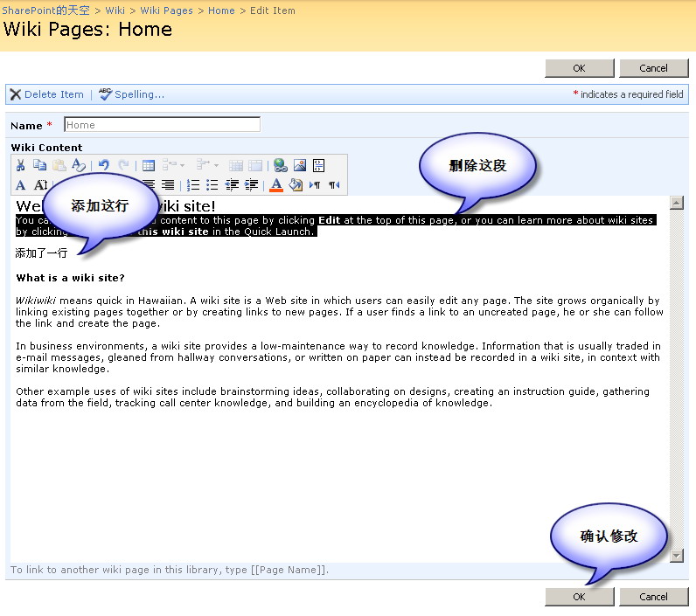Apply a numbered list
This screenshot has width=696, height=616.
click(193, 185)
